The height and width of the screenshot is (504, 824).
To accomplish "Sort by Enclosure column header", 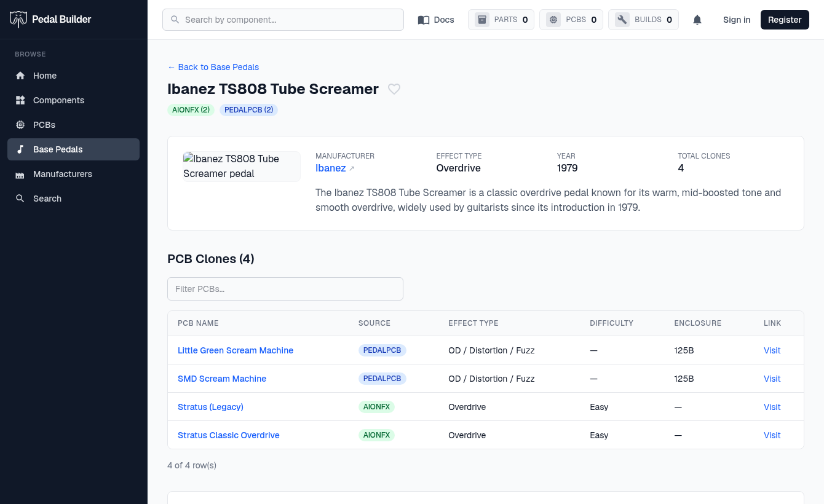I will (698, 323).
